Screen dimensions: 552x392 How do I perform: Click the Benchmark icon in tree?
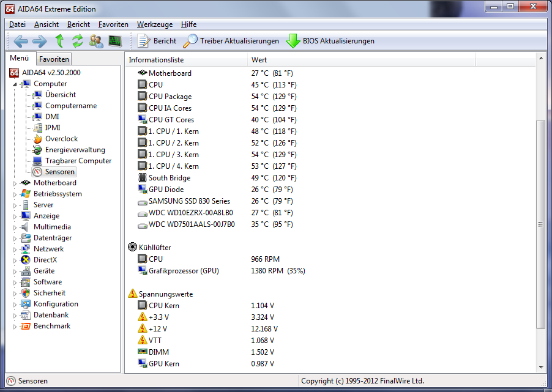26,326
